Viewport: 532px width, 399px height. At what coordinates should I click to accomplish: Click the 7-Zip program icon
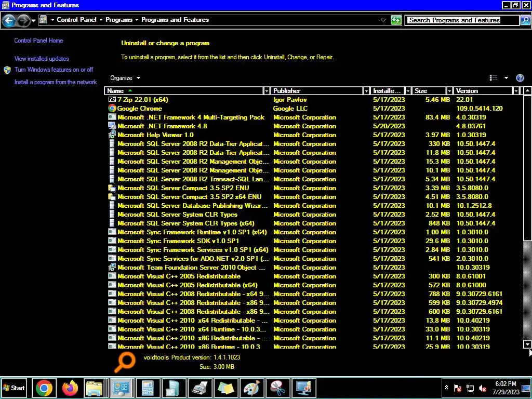pyautogui.click(x=112, y=99)
